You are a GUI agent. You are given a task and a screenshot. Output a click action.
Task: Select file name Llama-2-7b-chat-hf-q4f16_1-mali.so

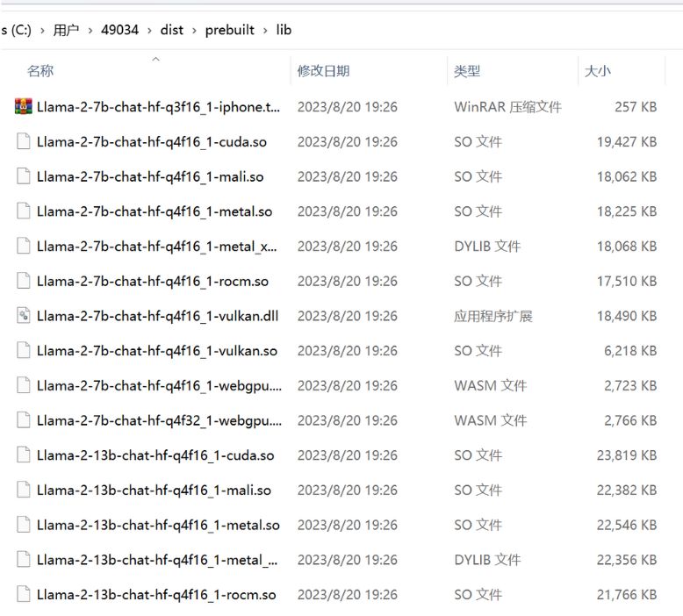(150, 176)
